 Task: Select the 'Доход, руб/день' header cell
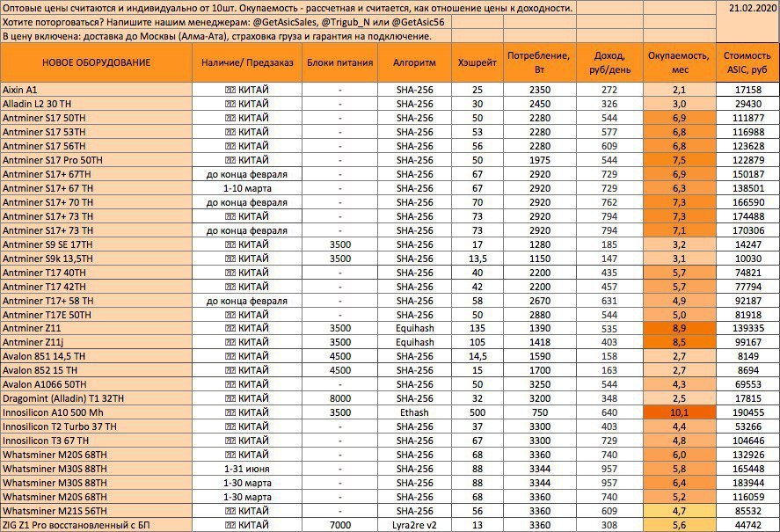pos(609,62)
